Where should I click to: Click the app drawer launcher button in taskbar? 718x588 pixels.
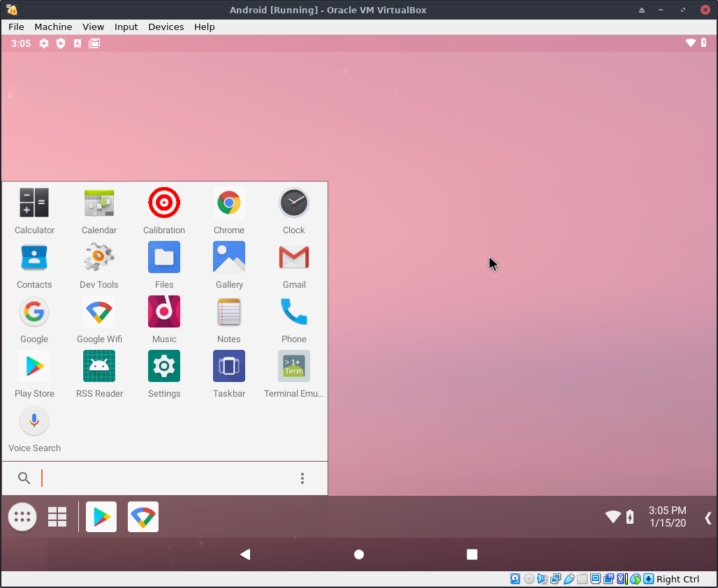(22, 517)
